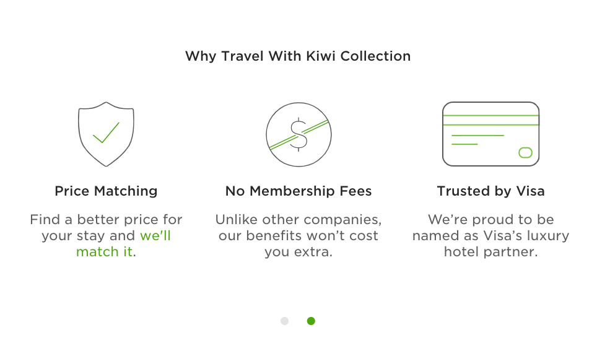This screenshot has width=597, height=364.
Task: Click the "Unlike other companies" description text
Action: (x=298, y=236)
